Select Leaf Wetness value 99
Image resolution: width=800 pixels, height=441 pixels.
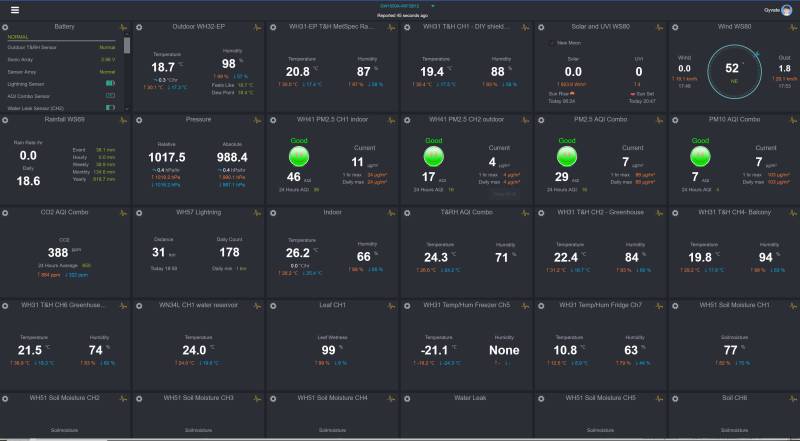pyautogui.click(x=329, y=350)
